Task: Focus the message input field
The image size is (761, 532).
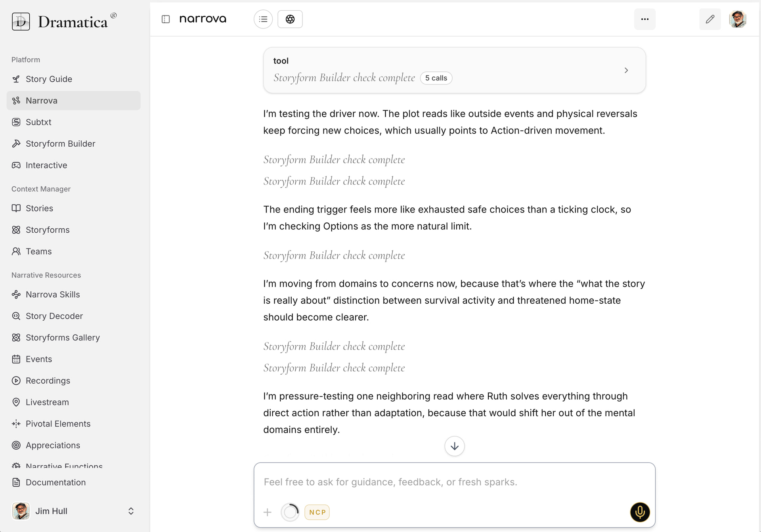Action: [454, 482]
